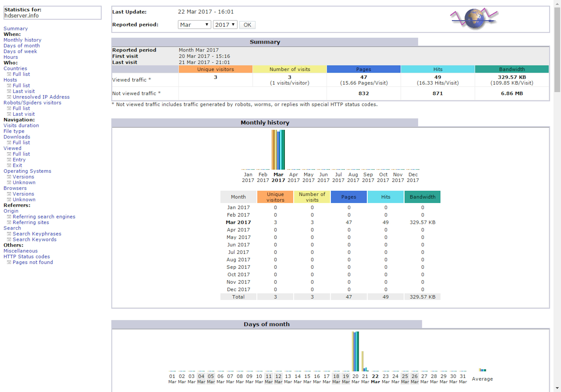561x392 pixels.
Task: Click the AWStats globe logo
Action: coord(474,19)
